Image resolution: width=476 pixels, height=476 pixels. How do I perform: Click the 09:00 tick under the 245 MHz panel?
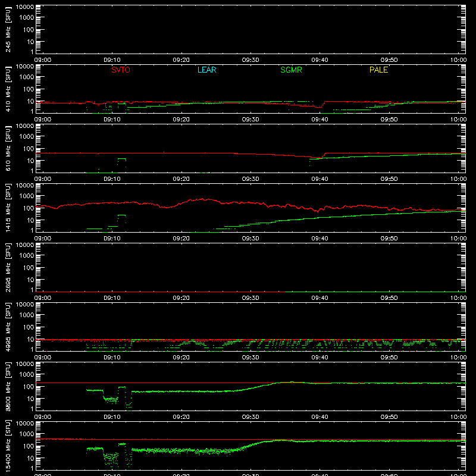pyautogui.click(x=42, y=60)
